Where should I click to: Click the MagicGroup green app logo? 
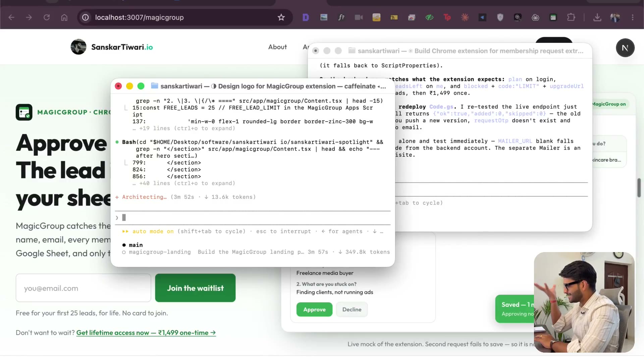(24, 112)
